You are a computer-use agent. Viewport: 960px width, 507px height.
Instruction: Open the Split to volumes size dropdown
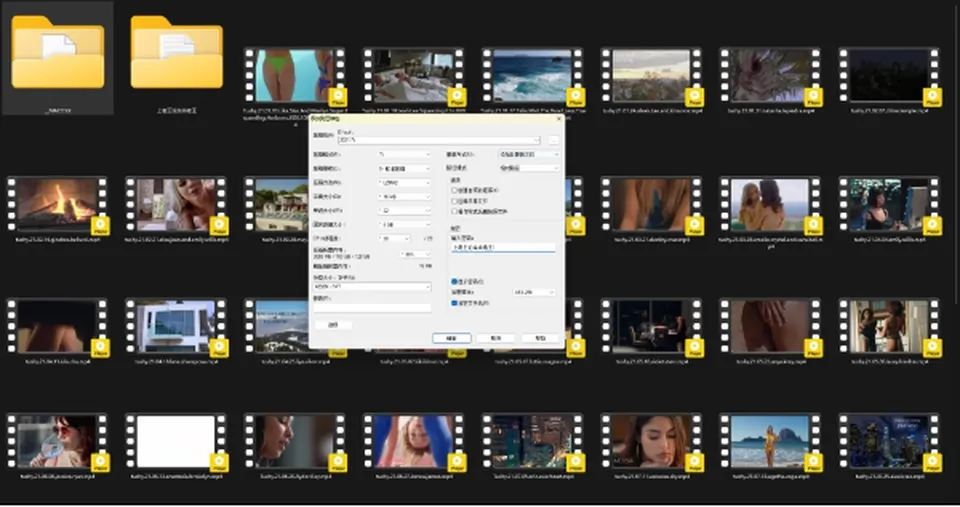point(372,287)
